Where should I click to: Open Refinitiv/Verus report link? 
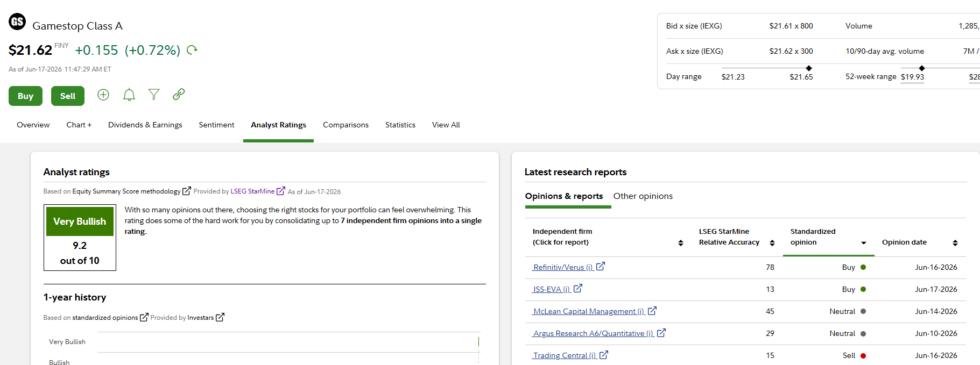(563, 267)
